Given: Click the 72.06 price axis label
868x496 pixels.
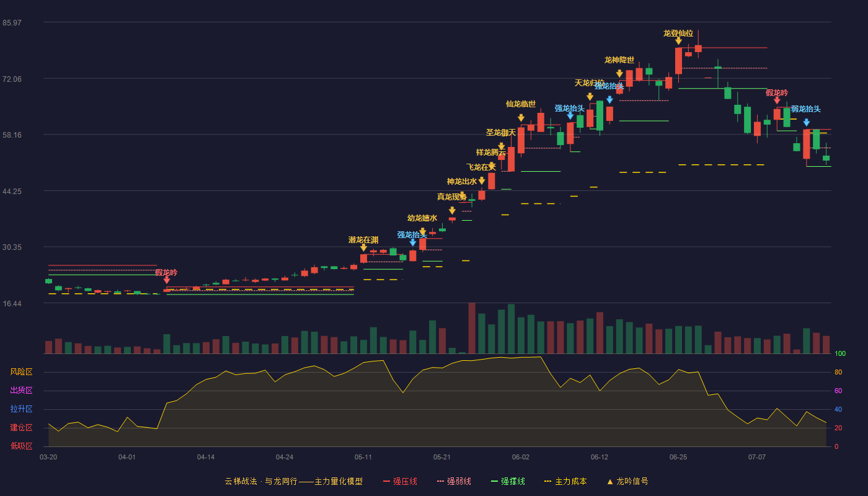Looking at the screenshot, I should coord(12,79).
